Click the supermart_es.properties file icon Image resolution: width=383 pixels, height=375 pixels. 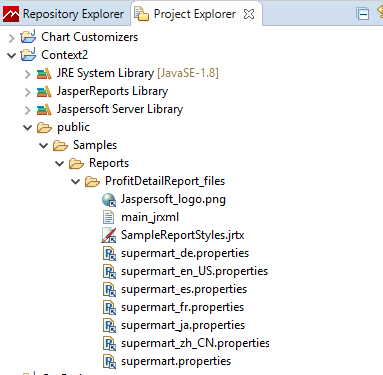coord(109,290)
